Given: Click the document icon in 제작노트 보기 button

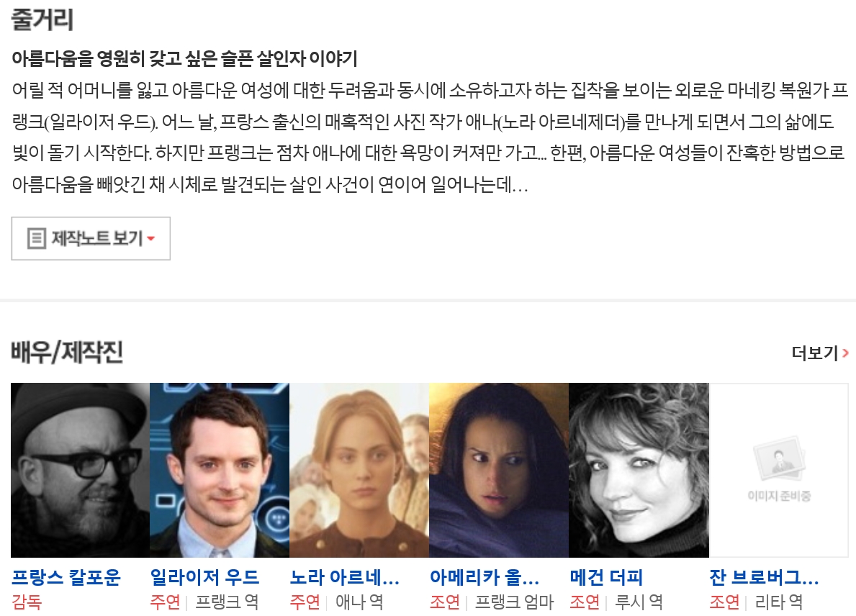Looking at the screenshot, I should point(37,238).
